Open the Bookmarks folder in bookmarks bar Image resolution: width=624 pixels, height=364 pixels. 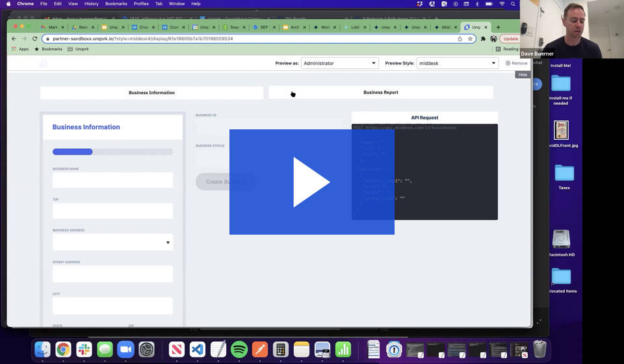(49, 49)
